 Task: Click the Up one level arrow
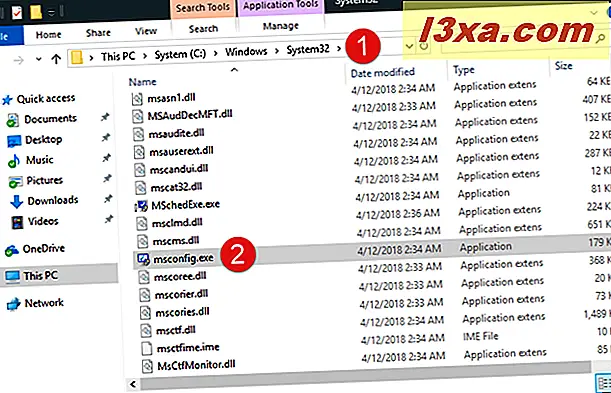coord(56,59)
